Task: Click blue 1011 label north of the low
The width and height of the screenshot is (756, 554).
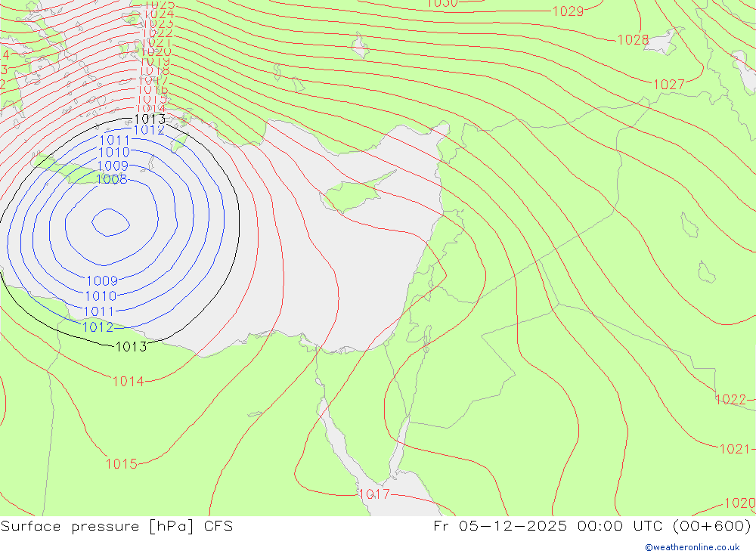Action: [x=115, y=141]
